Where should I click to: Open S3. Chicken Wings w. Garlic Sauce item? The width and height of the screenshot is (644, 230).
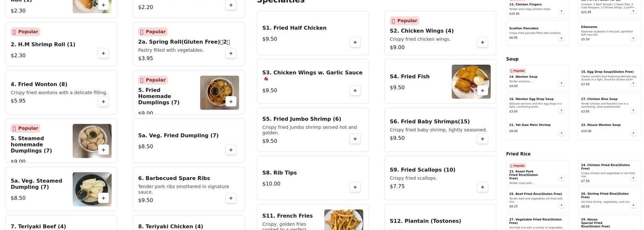312,73
